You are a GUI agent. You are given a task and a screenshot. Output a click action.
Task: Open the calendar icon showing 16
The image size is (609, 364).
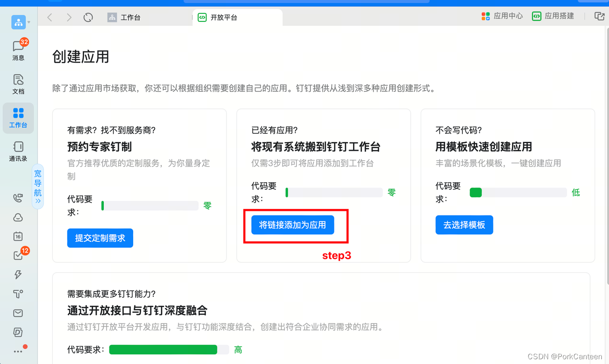click(x=18, y=236)
